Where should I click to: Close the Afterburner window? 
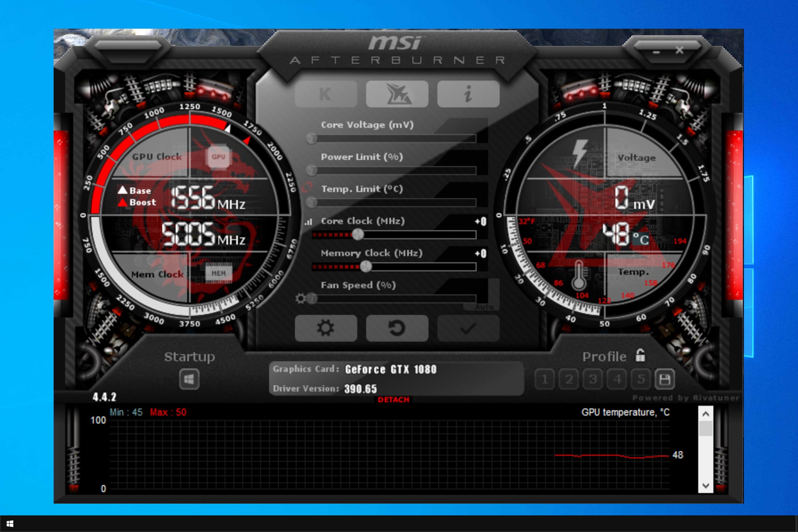[x=680, y=50]
